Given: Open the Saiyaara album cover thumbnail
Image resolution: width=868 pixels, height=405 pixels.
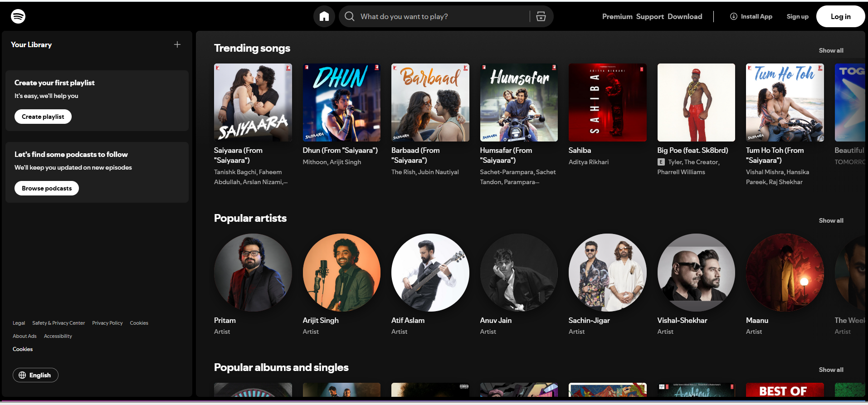Looking at the screenshot, I should (x=253, y=102).
